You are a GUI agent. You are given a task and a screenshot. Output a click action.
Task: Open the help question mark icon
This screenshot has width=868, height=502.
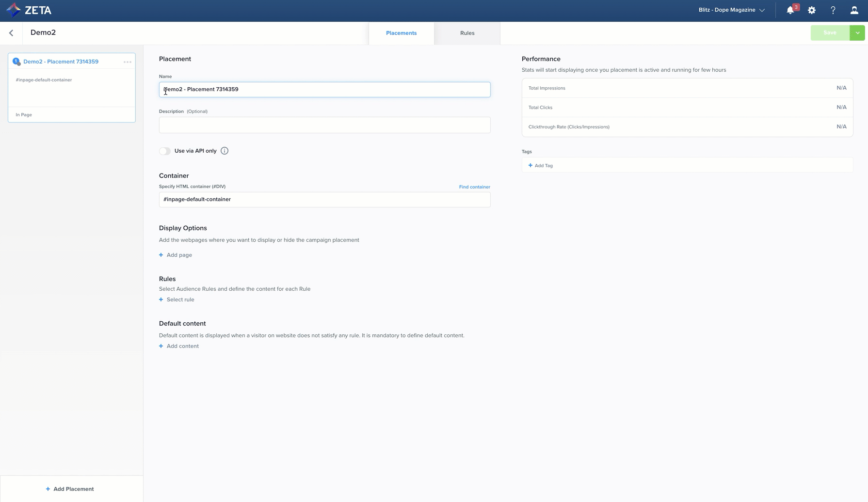click(833, 10)
